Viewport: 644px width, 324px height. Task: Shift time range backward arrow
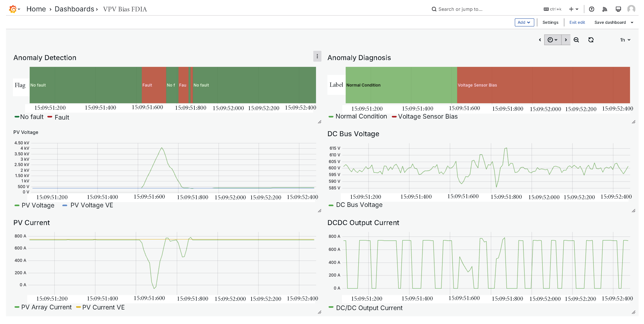(540, 40)
